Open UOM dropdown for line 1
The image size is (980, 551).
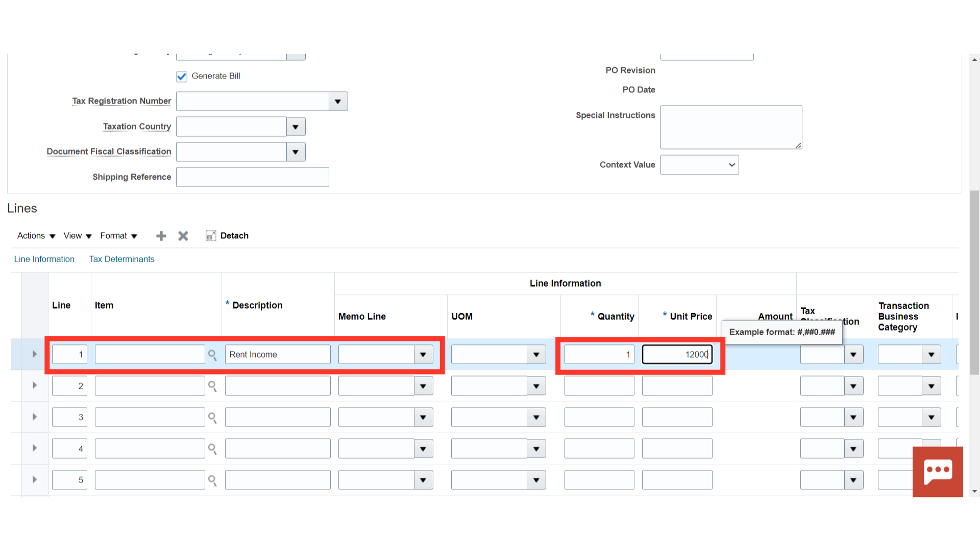pos(536,355)
